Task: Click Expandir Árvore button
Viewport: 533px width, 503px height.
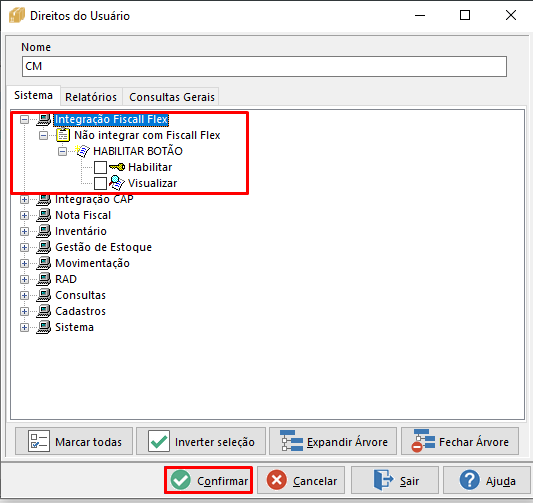Action: click(333, 441)
